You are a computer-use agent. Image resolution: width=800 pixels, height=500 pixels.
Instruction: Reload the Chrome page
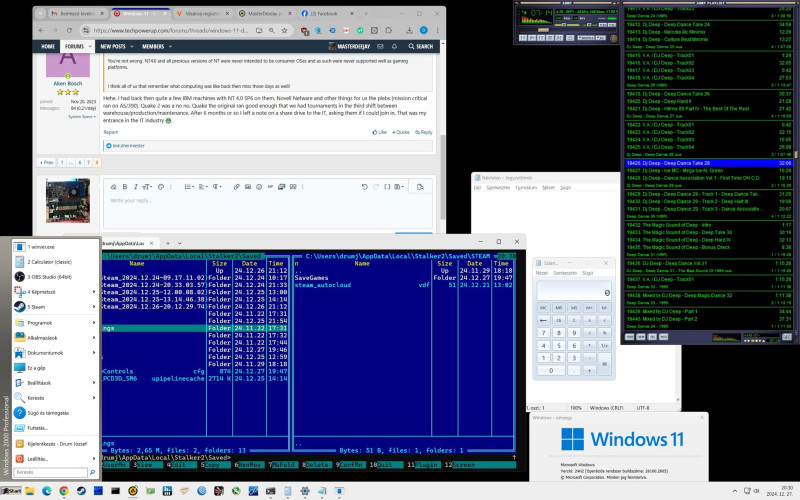69,31
